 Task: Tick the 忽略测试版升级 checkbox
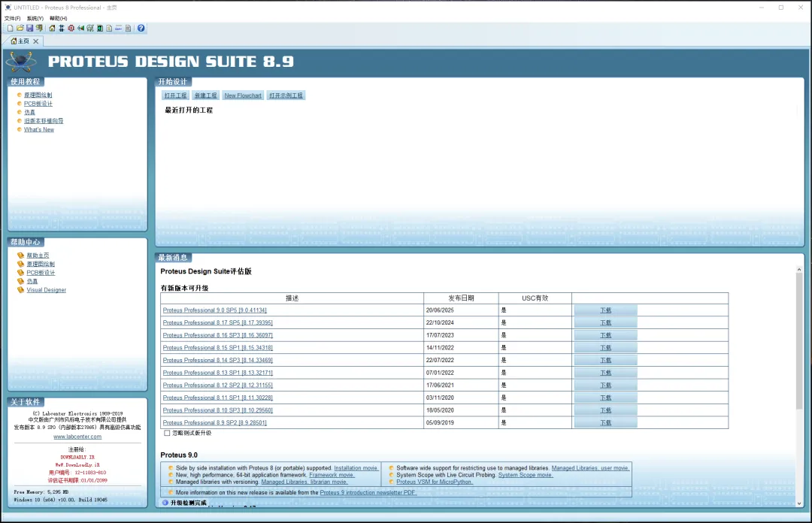(x=167, y=433)
